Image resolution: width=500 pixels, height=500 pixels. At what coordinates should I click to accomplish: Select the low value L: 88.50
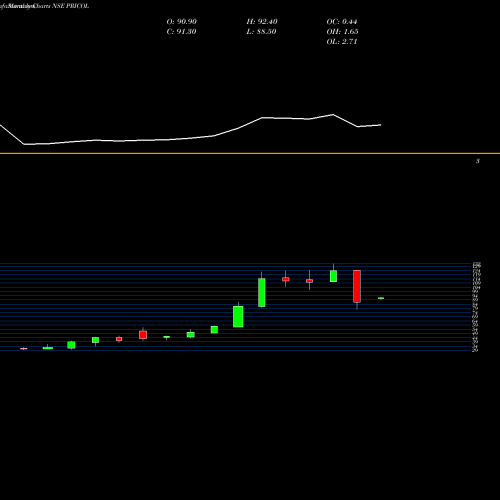pos(261,32)
